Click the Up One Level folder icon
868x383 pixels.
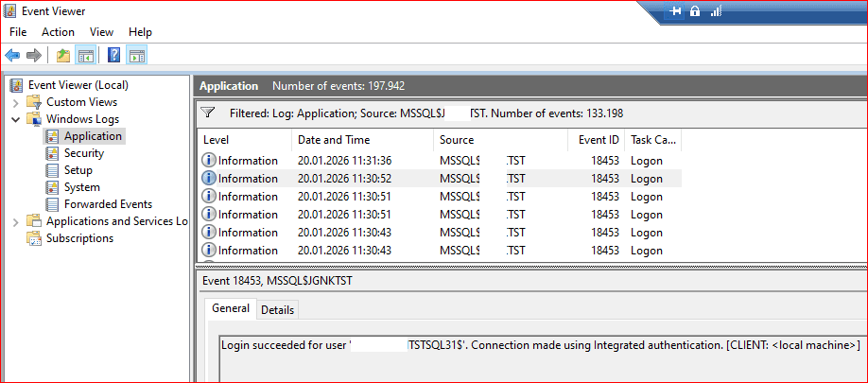tap(63, 55)
